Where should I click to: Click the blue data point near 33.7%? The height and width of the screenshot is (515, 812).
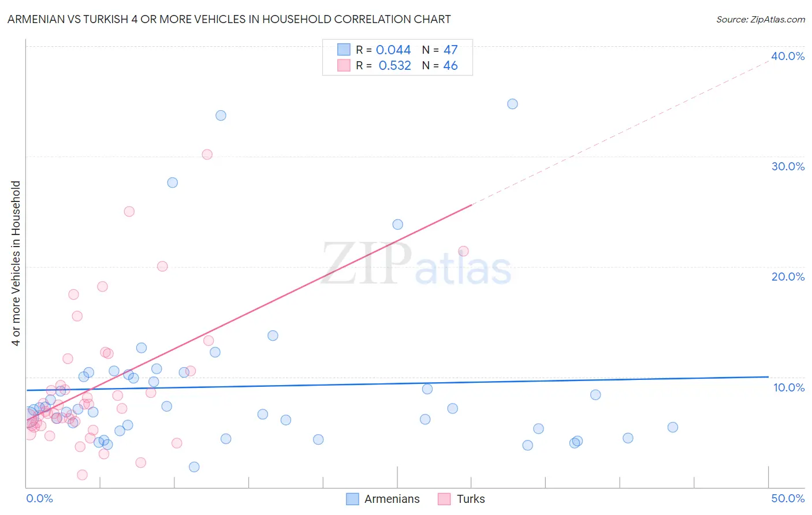pyautogui.click(x=221, y=115)
